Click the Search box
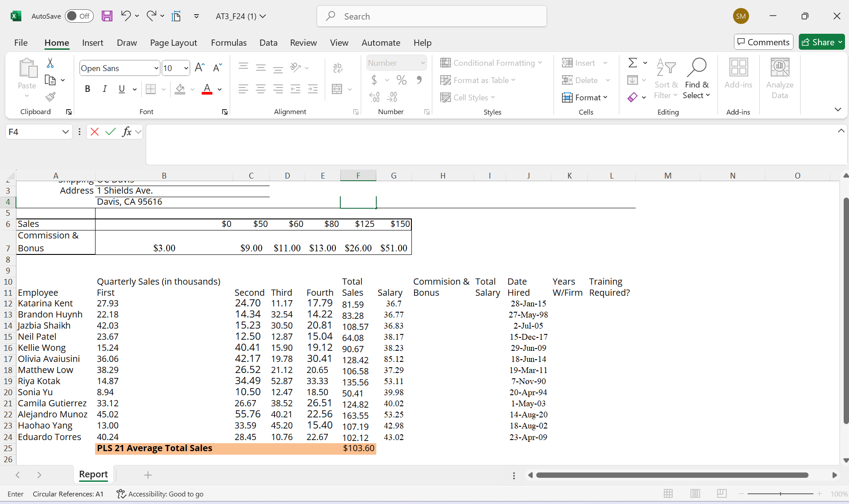The image size is (849, 504). (432, 16)
